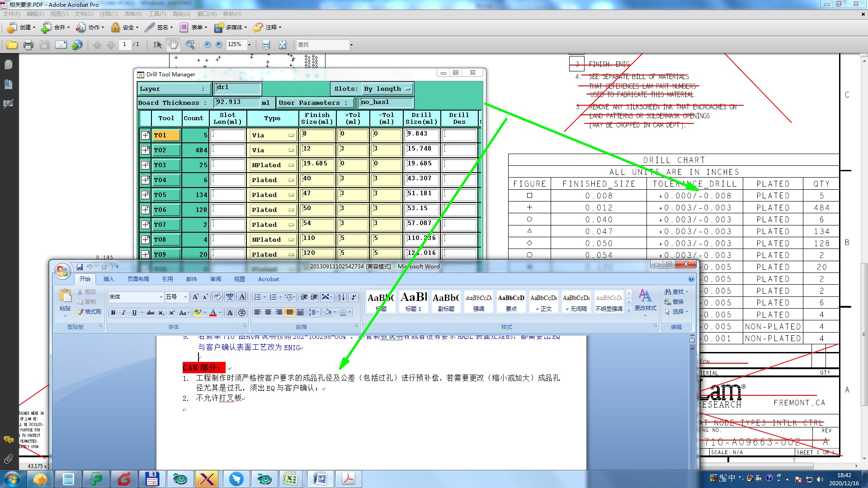Image resolution: width=868 pixels, height=488 pixels.
Task: Apply yellow text highlight color
Action: click(198, 312)
